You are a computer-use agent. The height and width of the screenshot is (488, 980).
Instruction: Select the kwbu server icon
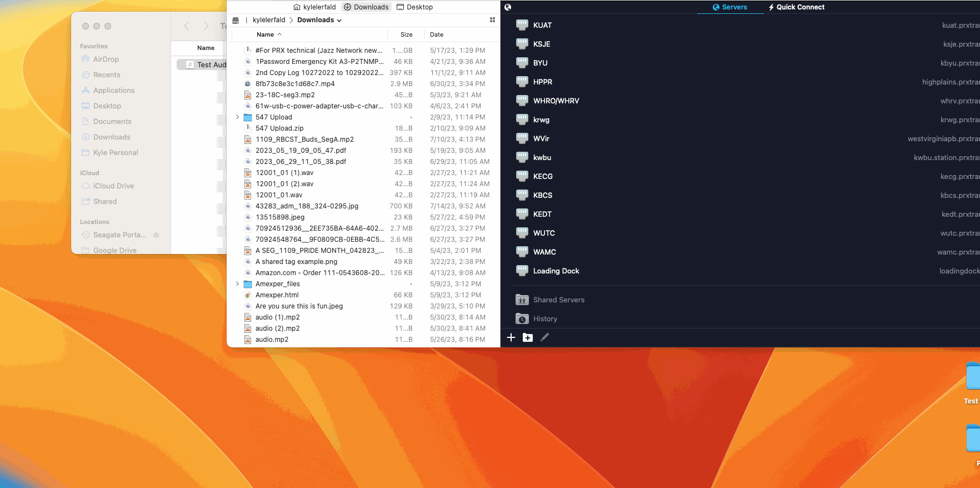522,157
